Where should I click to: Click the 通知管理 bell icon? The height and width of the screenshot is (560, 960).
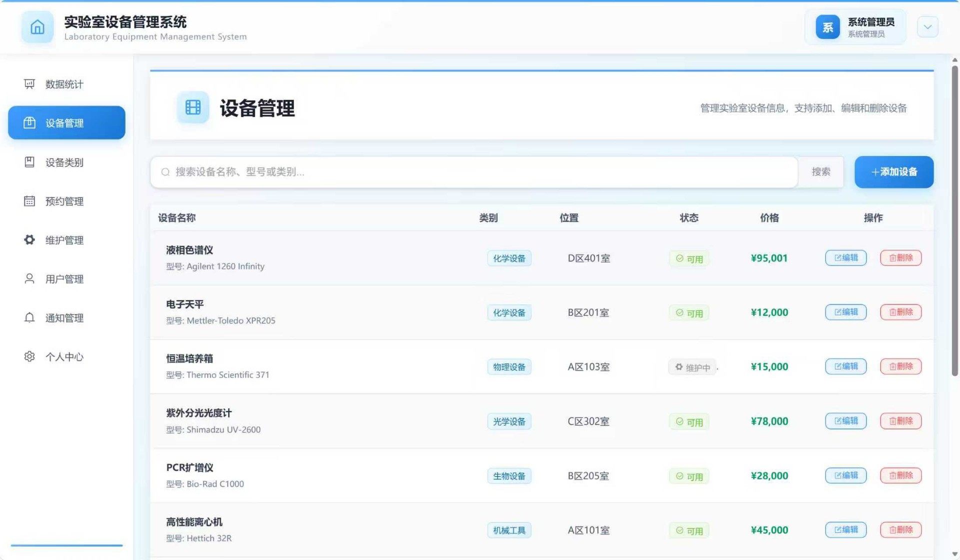pos(29,317)
